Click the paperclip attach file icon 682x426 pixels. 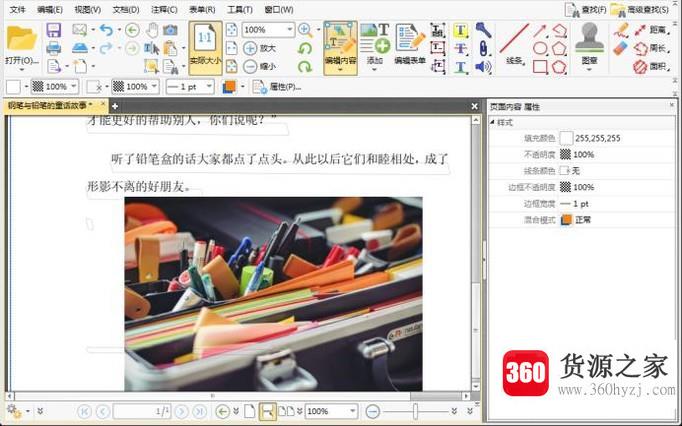(483, 48)
